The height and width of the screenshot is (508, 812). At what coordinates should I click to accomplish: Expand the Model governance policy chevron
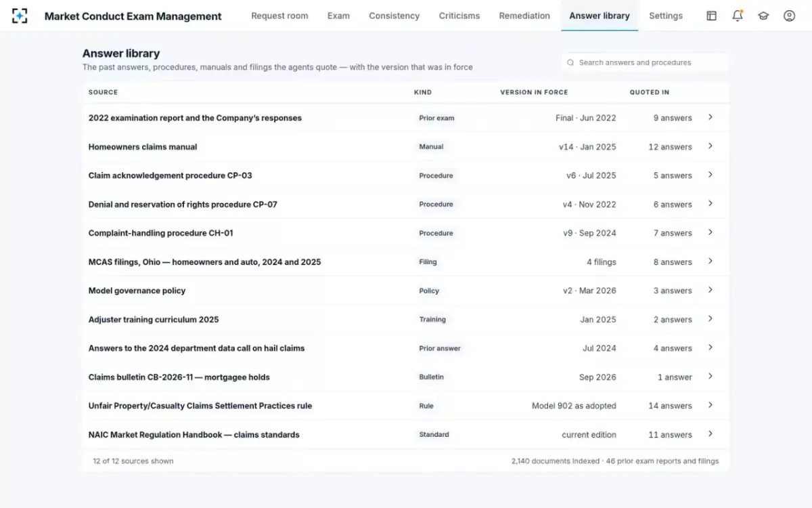point(710,290)
